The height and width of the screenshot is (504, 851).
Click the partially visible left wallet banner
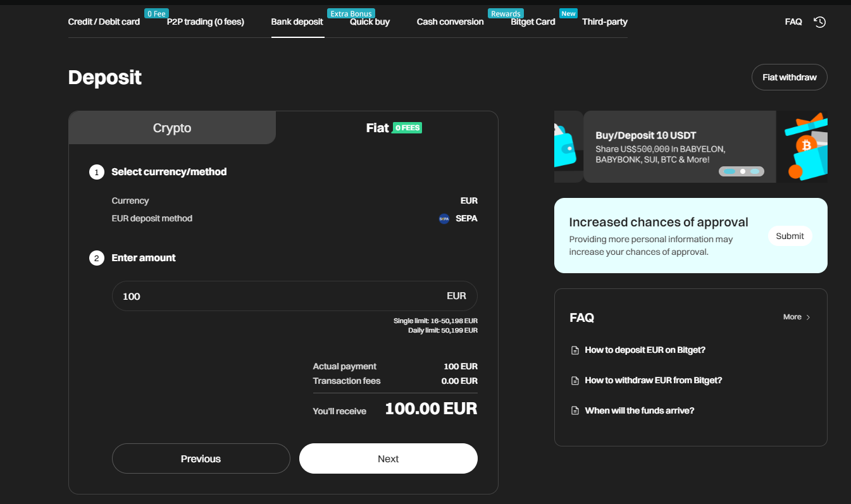568,147
